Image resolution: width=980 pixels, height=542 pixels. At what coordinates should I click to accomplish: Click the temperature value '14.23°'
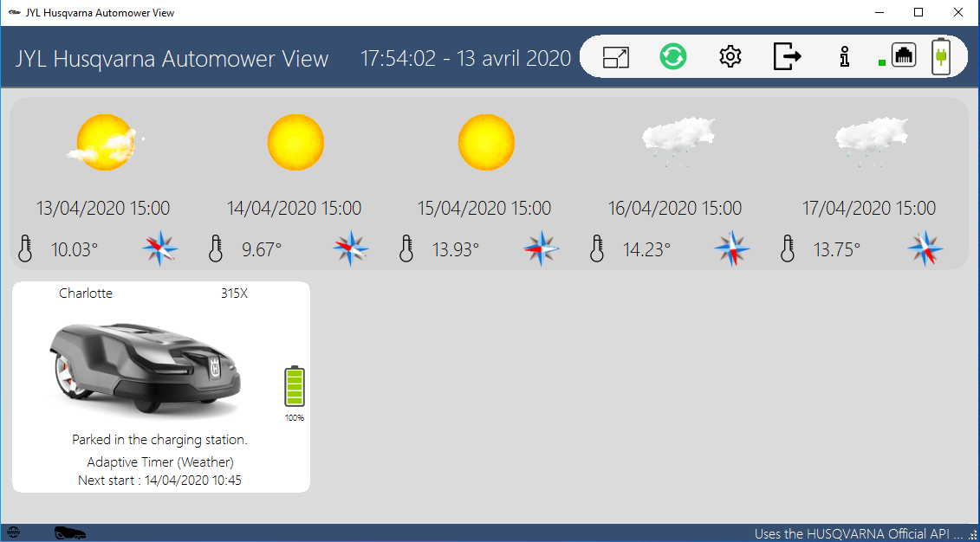click(647, 249)
